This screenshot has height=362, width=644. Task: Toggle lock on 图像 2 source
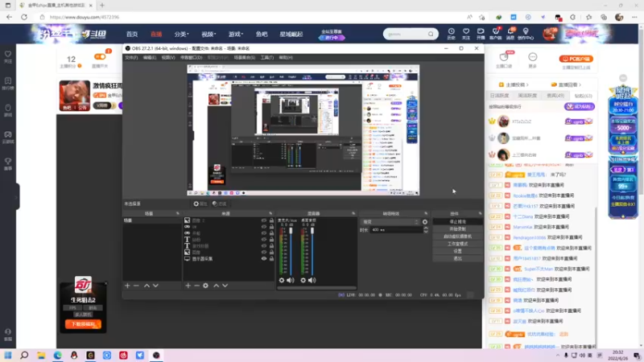(271, 220)
